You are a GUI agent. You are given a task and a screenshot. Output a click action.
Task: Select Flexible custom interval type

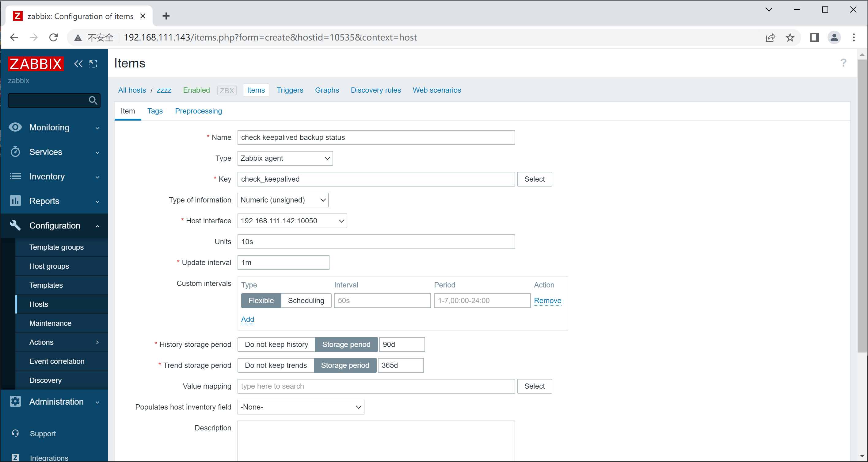(261, 300)
